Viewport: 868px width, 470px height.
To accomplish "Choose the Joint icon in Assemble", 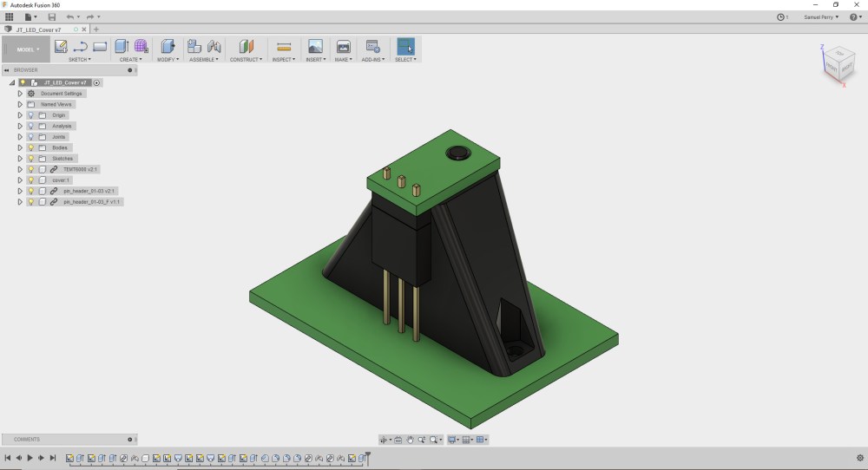I will (214, 47).
